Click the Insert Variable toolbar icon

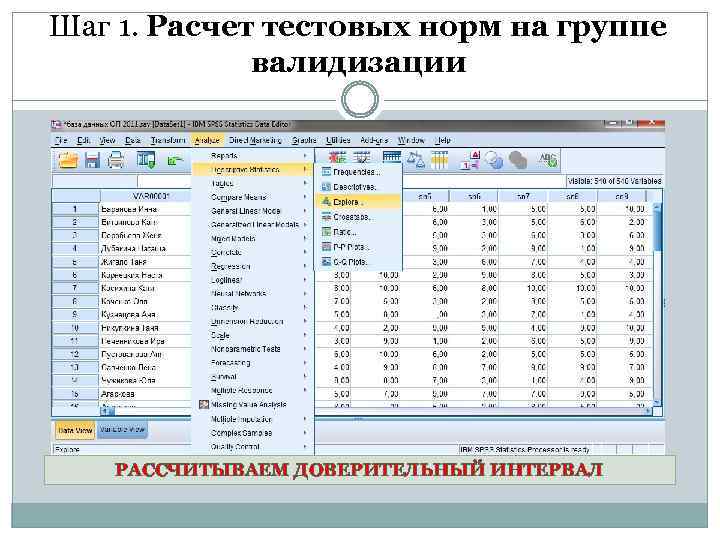(x=362, y=159)
